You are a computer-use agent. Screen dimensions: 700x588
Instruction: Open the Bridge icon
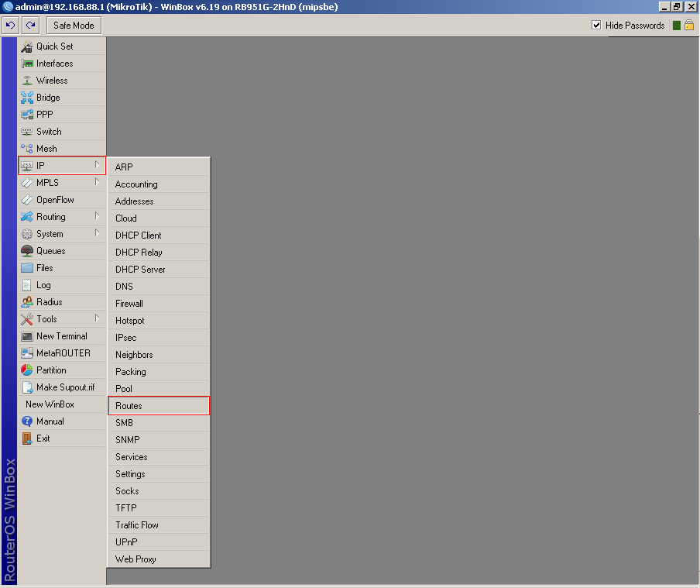(27, 98)
